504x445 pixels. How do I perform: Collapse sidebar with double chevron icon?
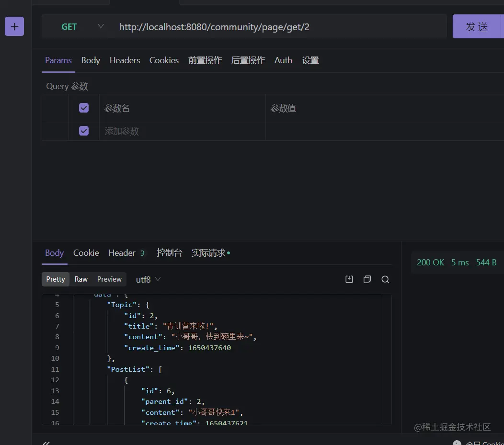click(46, 443)
